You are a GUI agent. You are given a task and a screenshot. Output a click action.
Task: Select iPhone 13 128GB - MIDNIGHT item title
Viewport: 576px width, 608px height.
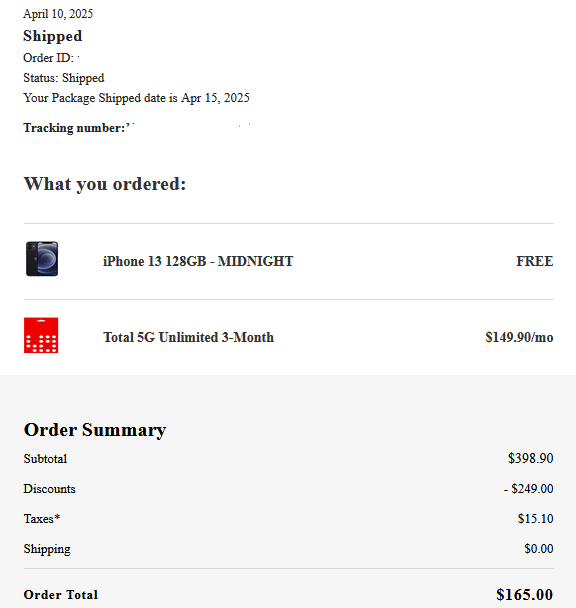click(x=198, y=261)
